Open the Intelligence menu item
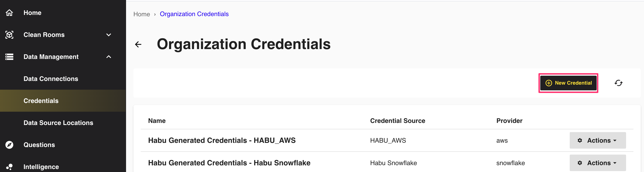644x172 pixels. pos(41,167)
